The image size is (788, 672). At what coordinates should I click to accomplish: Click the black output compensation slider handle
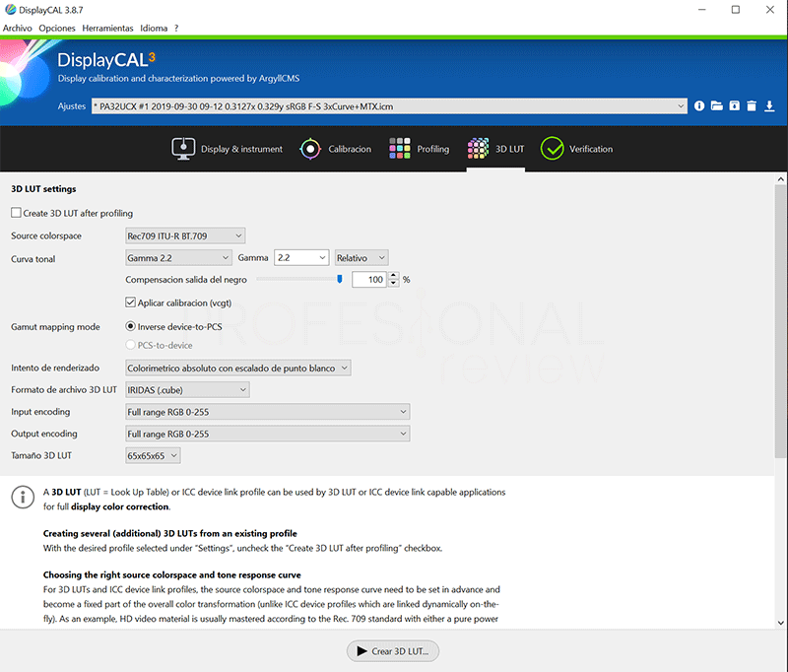coord(340,279)
